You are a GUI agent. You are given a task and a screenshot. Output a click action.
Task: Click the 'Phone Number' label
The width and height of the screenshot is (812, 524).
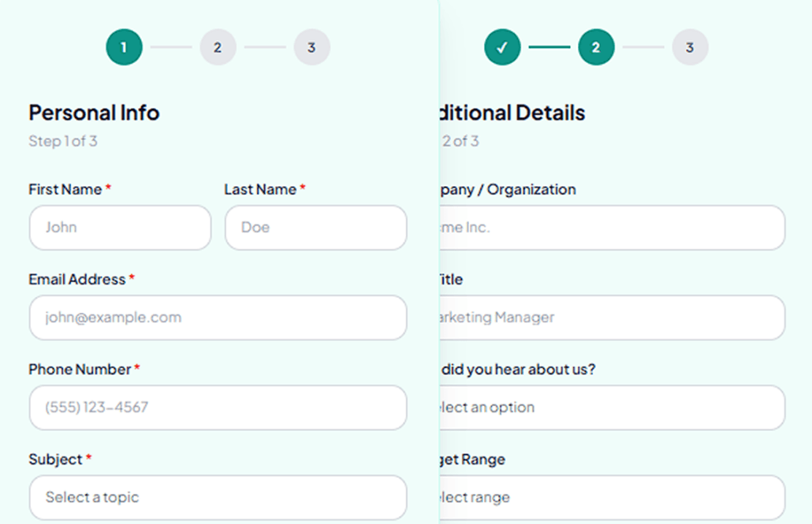coord(80,370)
